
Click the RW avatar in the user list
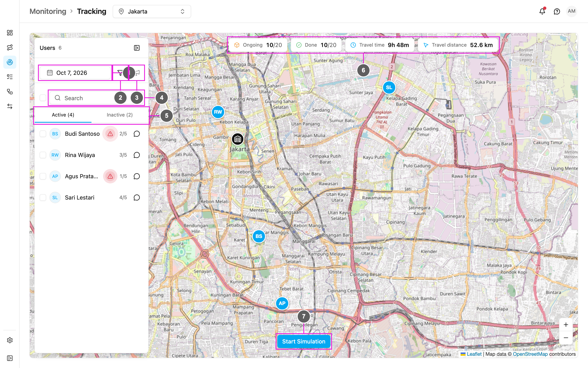coord(55,155)
